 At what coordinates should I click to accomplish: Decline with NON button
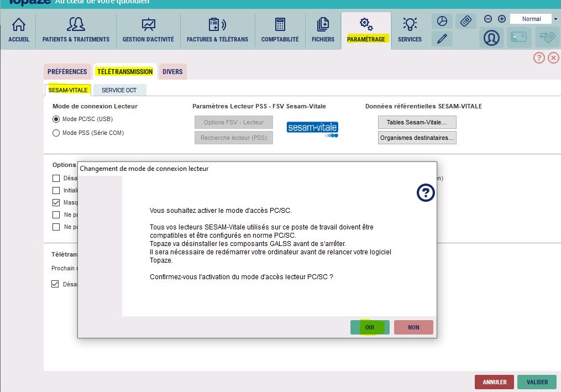click(413, 327)
